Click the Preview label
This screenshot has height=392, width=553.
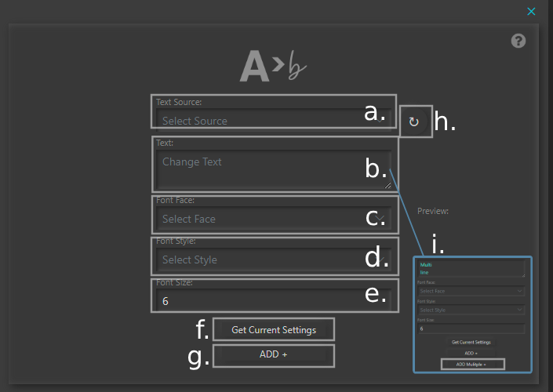[433, 211]
